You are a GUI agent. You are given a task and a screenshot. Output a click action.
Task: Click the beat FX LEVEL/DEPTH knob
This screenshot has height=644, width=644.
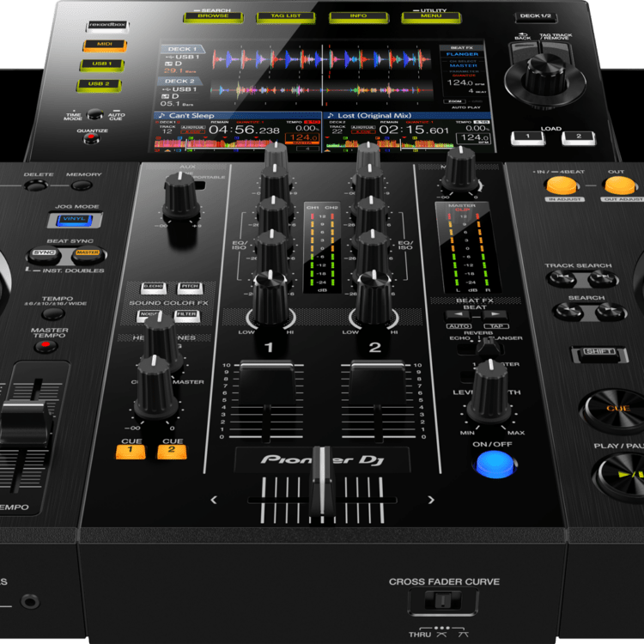pos(490,392)
